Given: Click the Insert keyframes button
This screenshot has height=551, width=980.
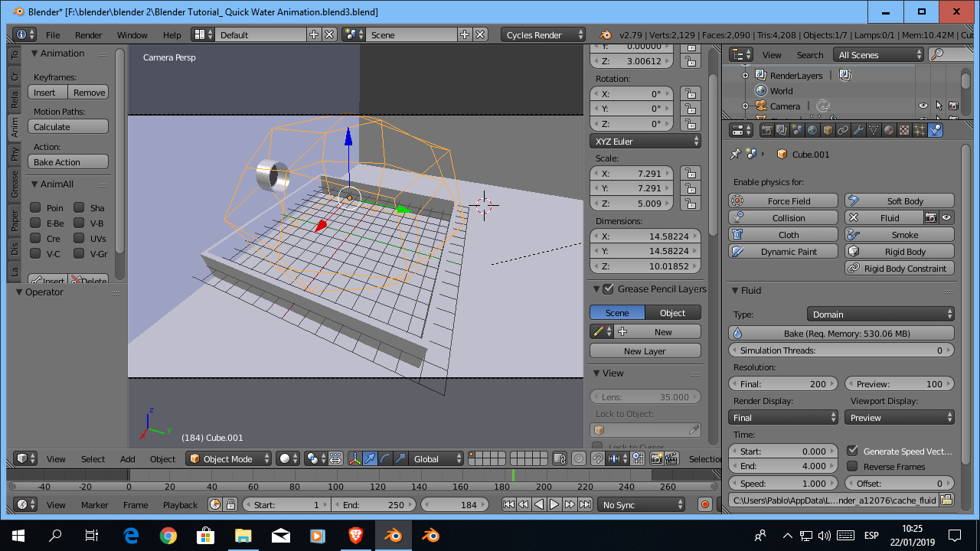Looking at the screenshot, I should (x=47, y=92).
